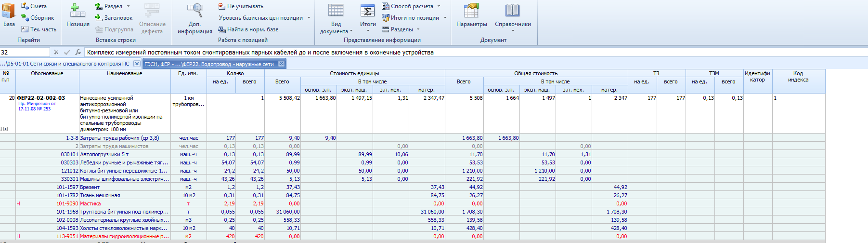
Task: Select the red Материалы гидроизоляционные row
Action: click(x=413, y=236)
